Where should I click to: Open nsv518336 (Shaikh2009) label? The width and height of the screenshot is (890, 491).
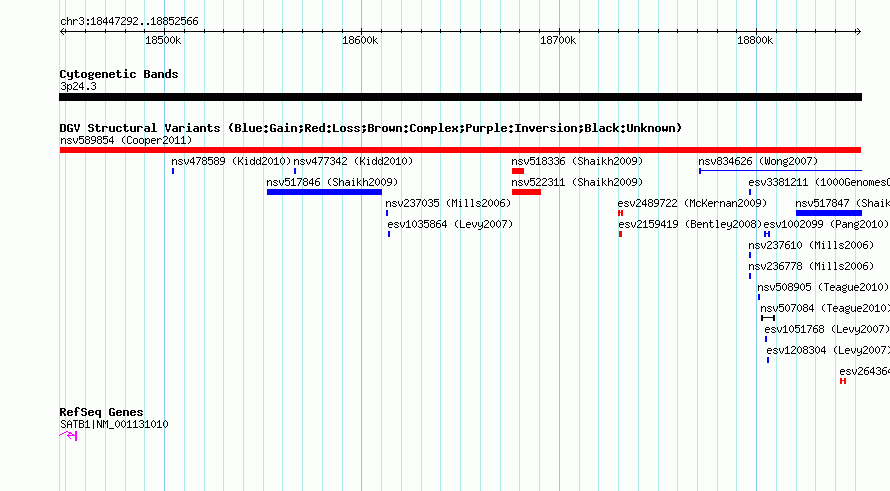pos(577,161)
